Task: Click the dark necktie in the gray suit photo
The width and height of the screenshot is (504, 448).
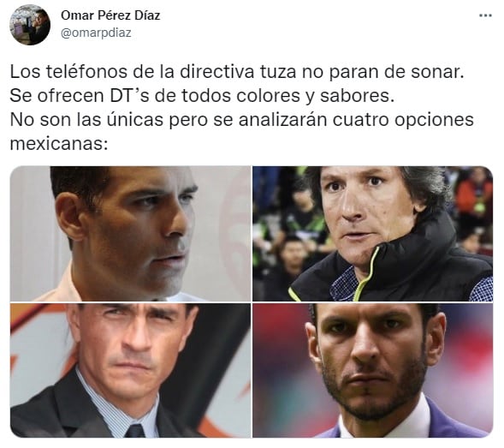Action: [x=134, y=431]
